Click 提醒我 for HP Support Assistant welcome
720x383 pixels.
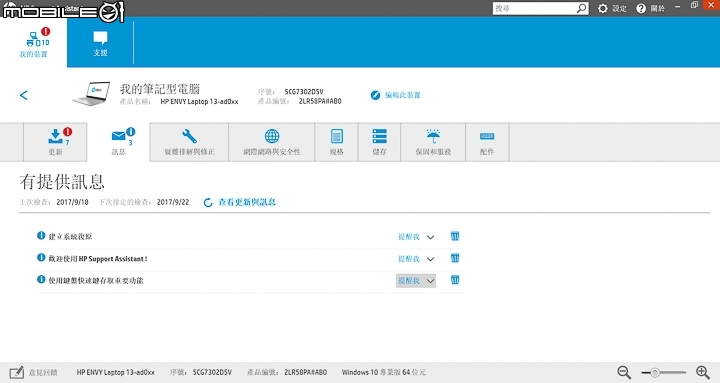pyautogui.click(x=409, y=259)
